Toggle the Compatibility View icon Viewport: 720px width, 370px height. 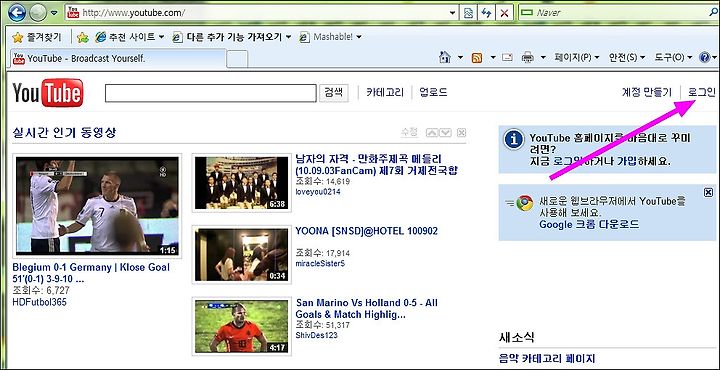click(468, 13)
